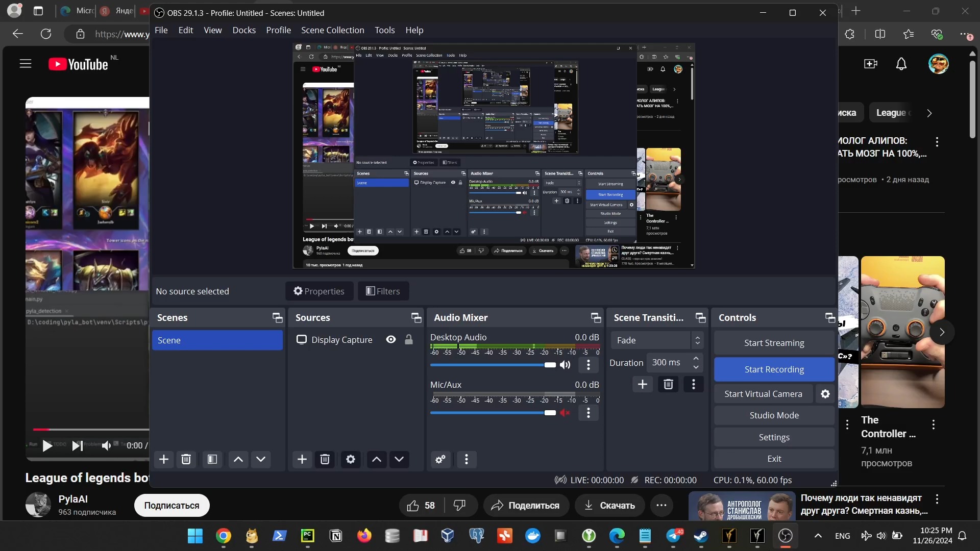Open scene filters icon in Scenes dock

tap(212, 459)
